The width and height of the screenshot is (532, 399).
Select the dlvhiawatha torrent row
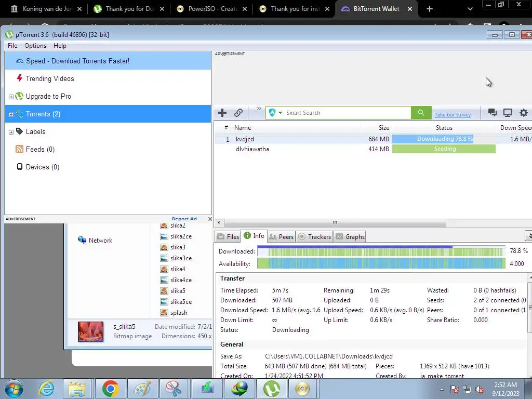[x=373, y=149]
